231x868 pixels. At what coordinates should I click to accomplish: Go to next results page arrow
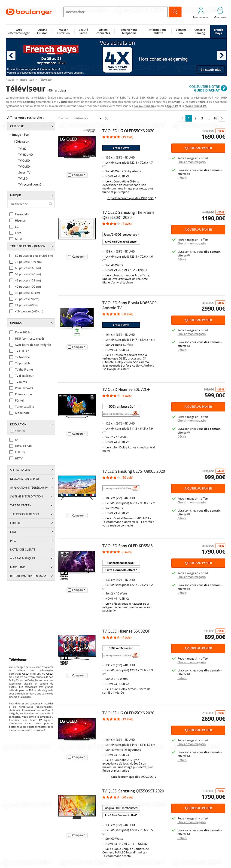222,118
